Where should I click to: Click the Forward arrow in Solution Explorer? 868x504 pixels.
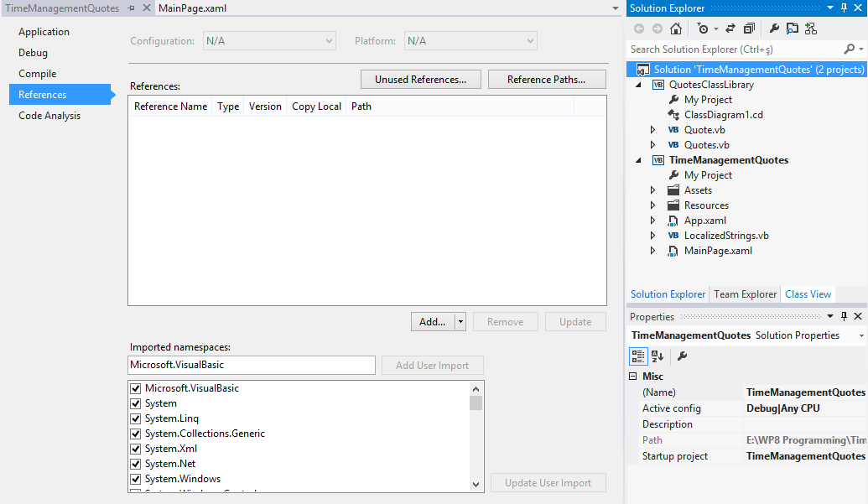657,29
